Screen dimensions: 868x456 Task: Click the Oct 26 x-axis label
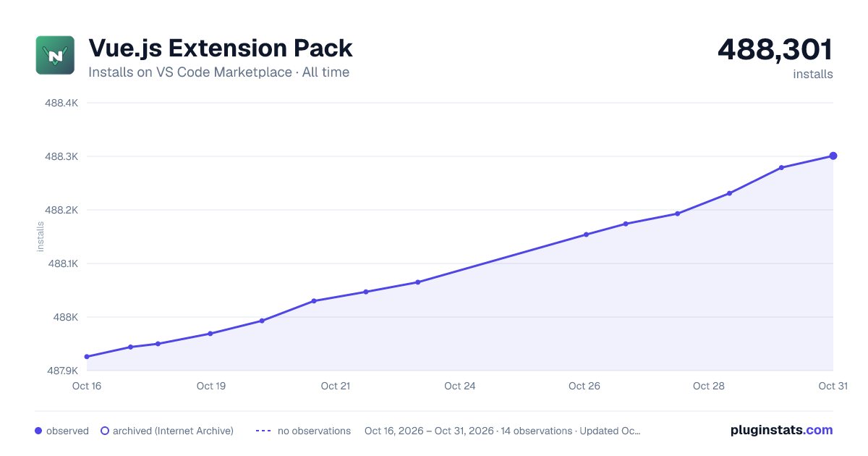584,386
